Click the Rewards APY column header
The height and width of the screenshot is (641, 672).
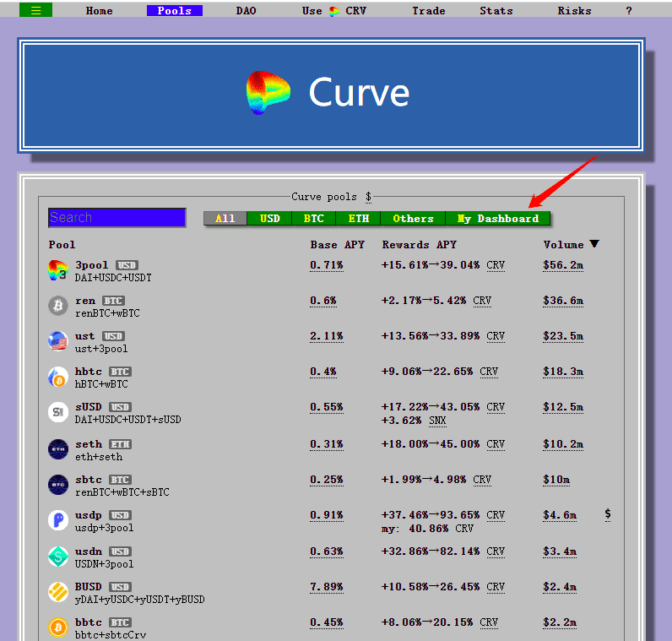[x=419, y=244]
